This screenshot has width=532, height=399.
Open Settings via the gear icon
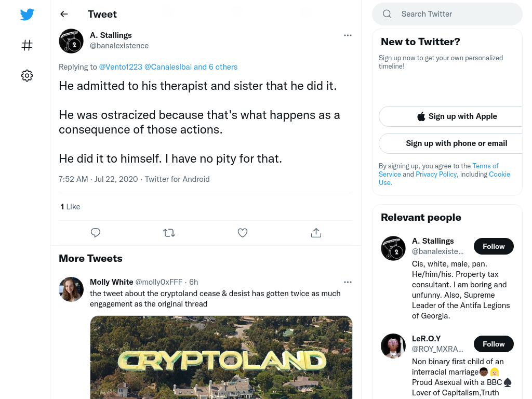click(27, 75)
